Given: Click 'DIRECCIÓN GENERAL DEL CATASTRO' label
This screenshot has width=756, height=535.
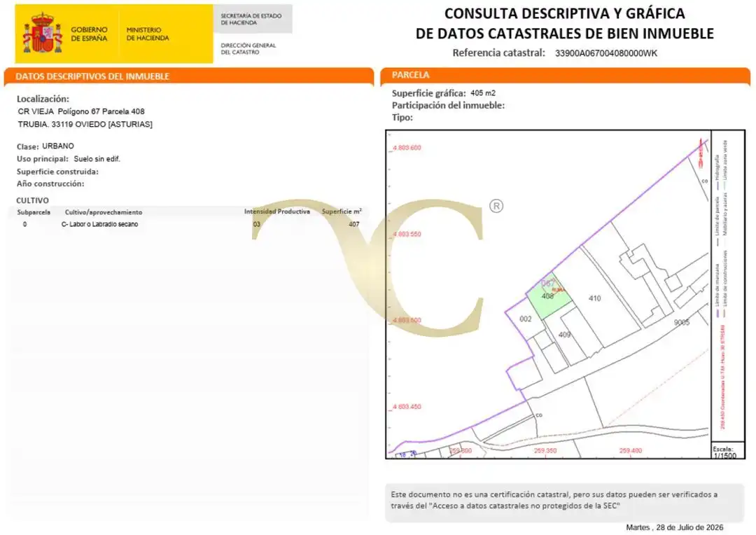Looking at the screenshot, I should [248, 49].
